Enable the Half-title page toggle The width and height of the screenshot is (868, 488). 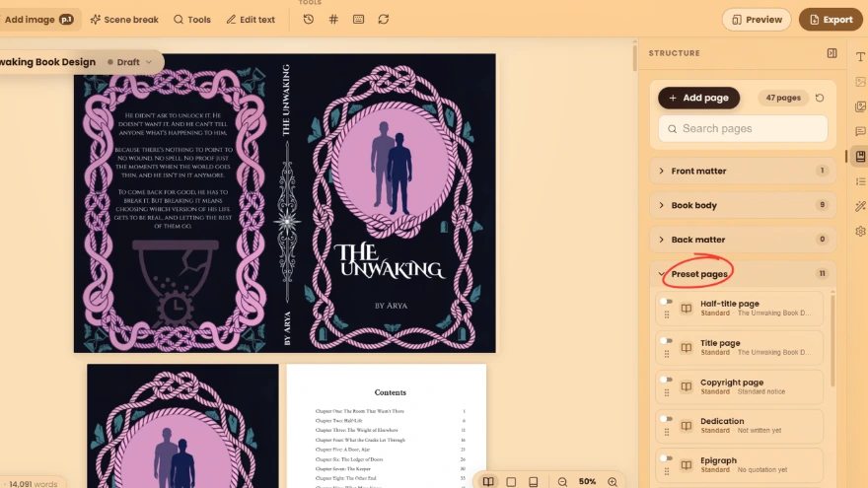[666, 302]
